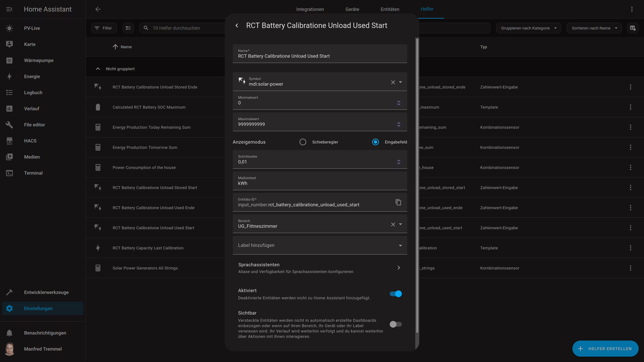Image resolution: width=644 pixels, height=362 pixels.
Task: Clear the Bereich UG_Fittneszimmer selection
Action: 393,224
